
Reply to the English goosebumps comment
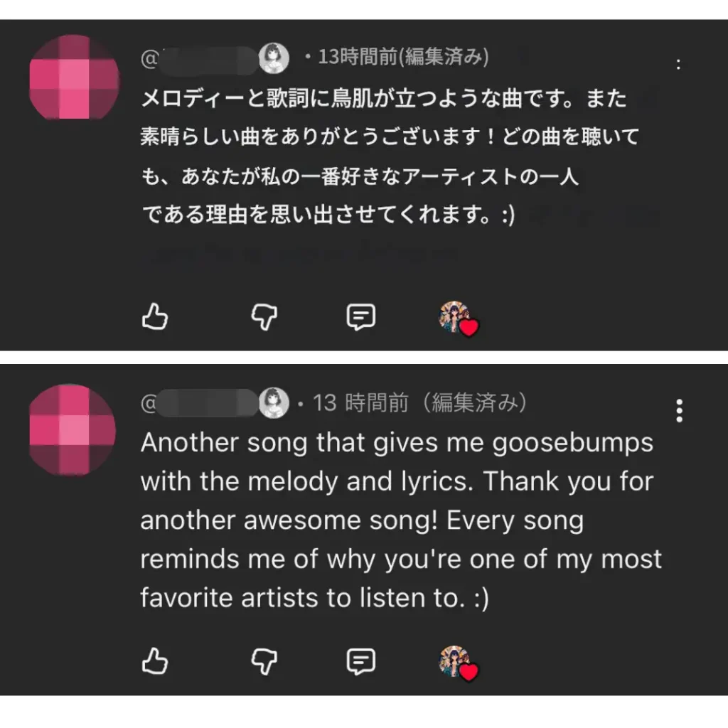pos(360,662)
